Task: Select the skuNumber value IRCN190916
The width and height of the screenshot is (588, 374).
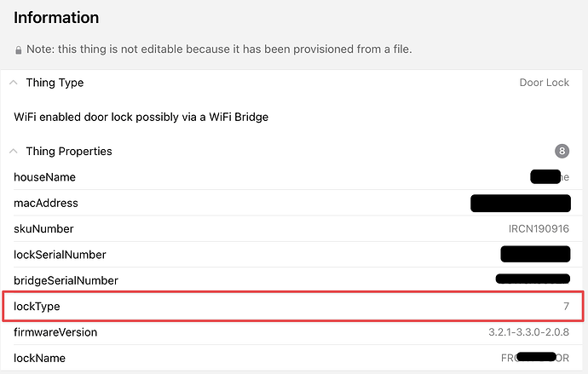Action: (539, 229)
